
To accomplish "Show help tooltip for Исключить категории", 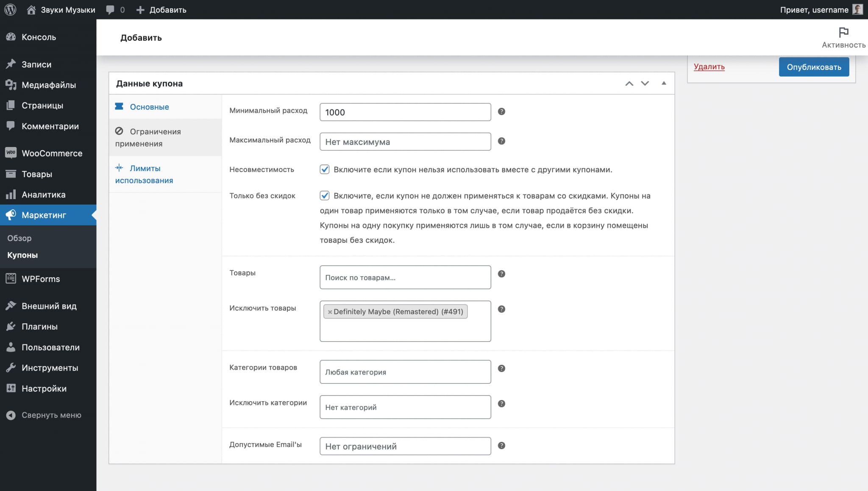I will [501, 403].
